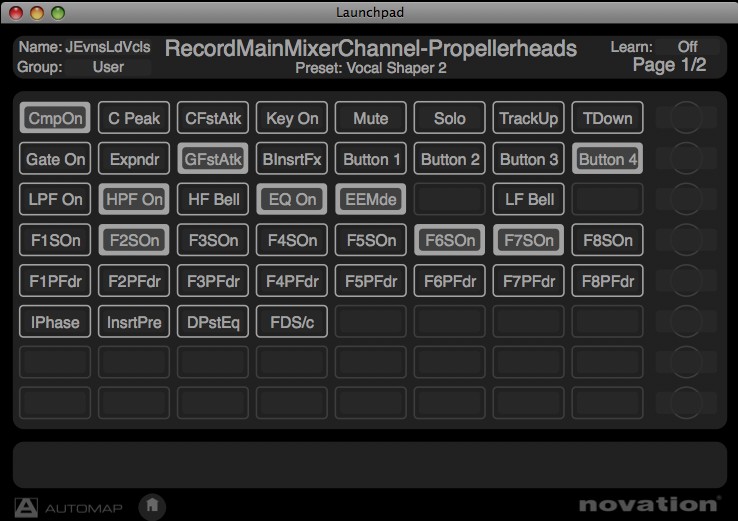Toggle F5PFdr pre-fader

tap(371, 281)
